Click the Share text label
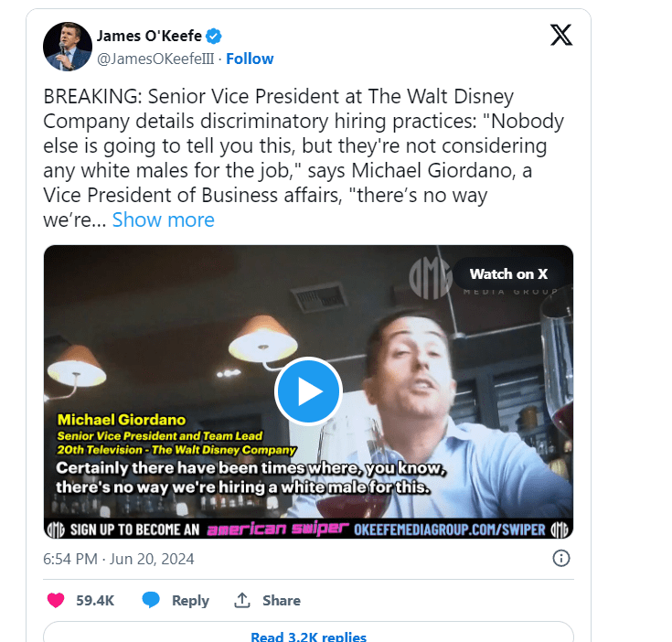 281,600
